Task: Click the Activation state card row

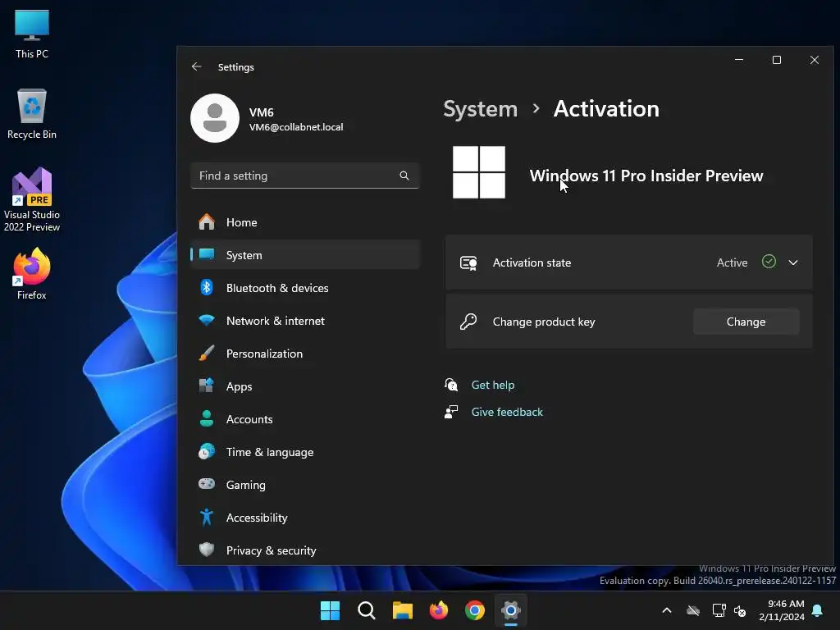Action: click(629, 262)
